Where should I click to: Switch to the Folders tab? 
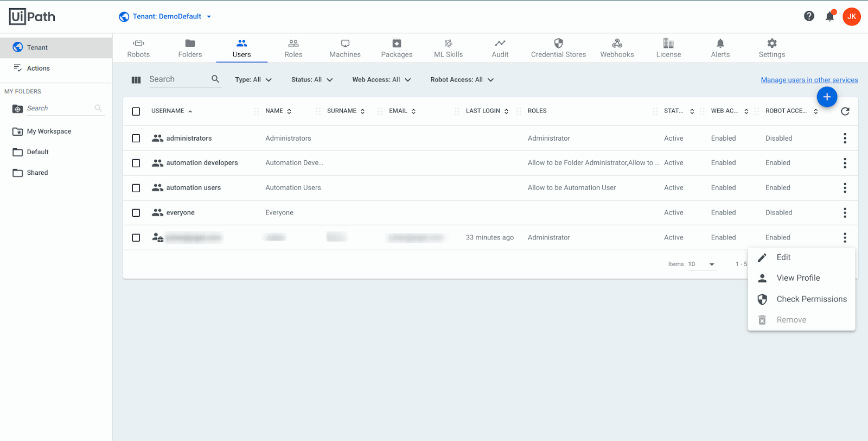[x=190, y=48]
